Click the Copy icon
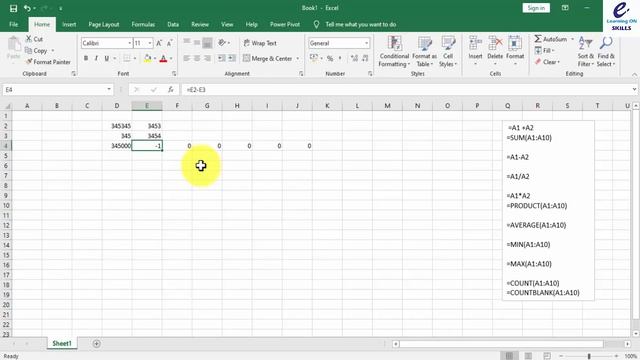 (29, 51)
